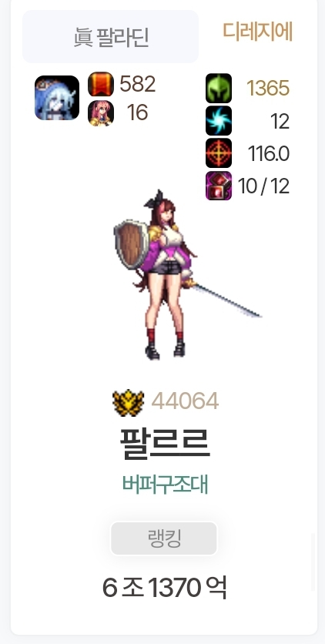Select the 眞 팔라딘 class label

click(x=110, y=37)
